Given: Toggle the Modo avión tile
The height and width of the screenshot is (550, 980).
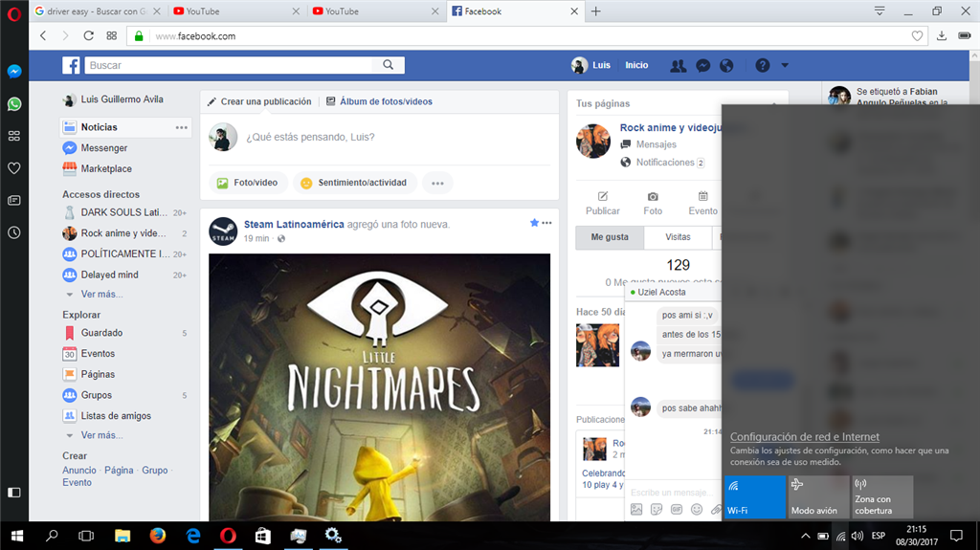Looking at the screenshot, I should click(819, 497).
